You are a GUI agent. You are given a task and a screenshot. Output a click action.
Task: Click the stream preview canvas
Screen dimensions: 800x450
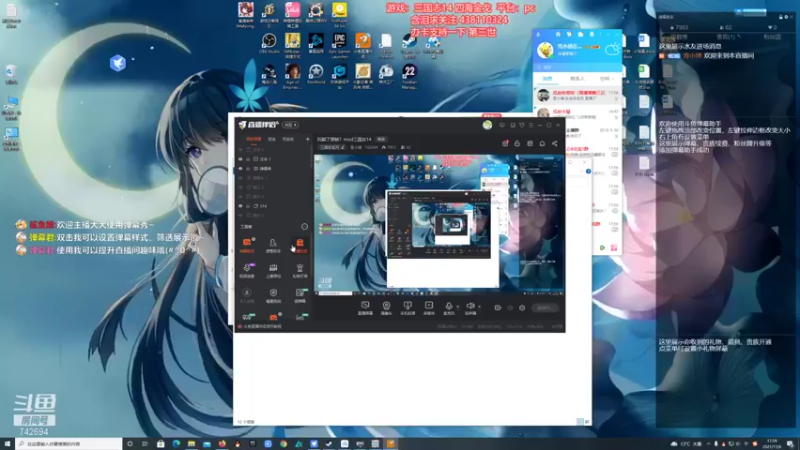click(439, 224)
